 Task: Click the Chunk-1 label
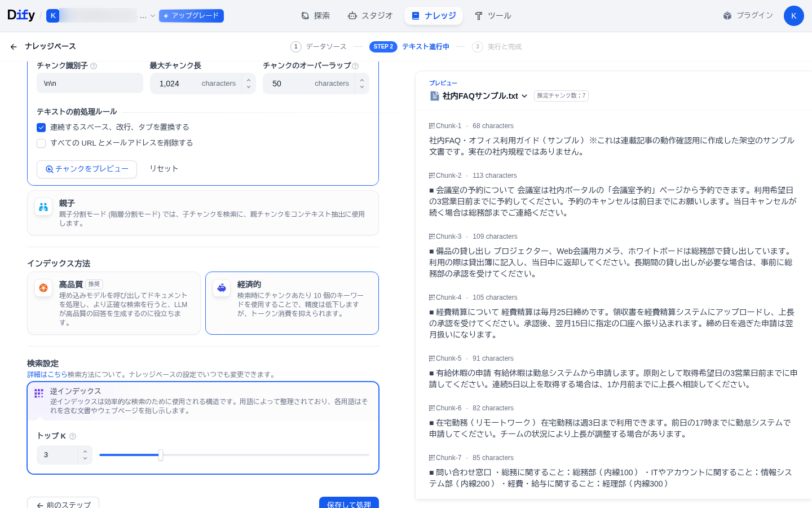point(448,126)
